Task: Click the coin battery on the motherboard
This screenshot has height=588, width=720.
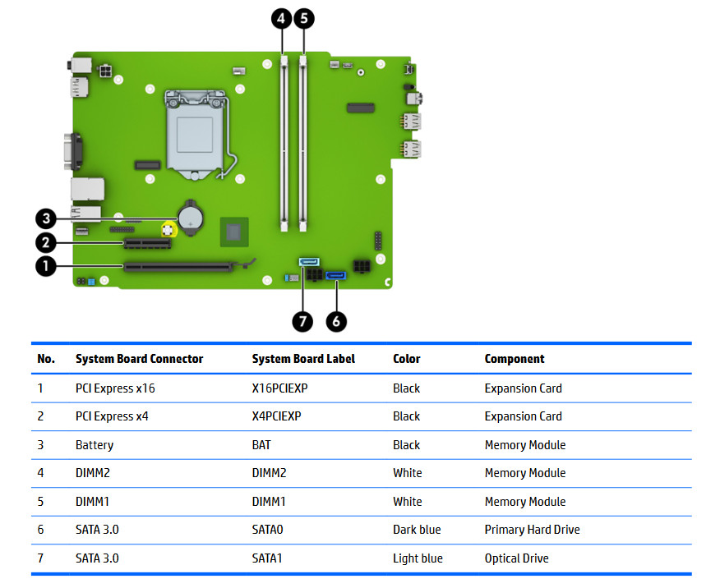Action: click(191, 218)
